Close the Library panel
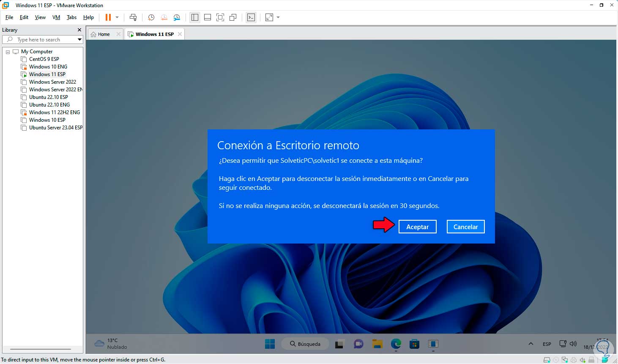 click(x=79, y=30)
